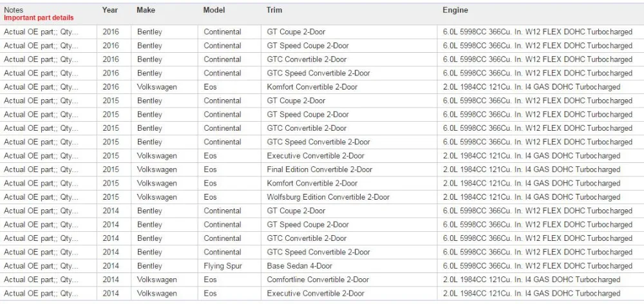
Task: Click Comfortline Convertible 2-Door trim cell
Action: point(318,280)
